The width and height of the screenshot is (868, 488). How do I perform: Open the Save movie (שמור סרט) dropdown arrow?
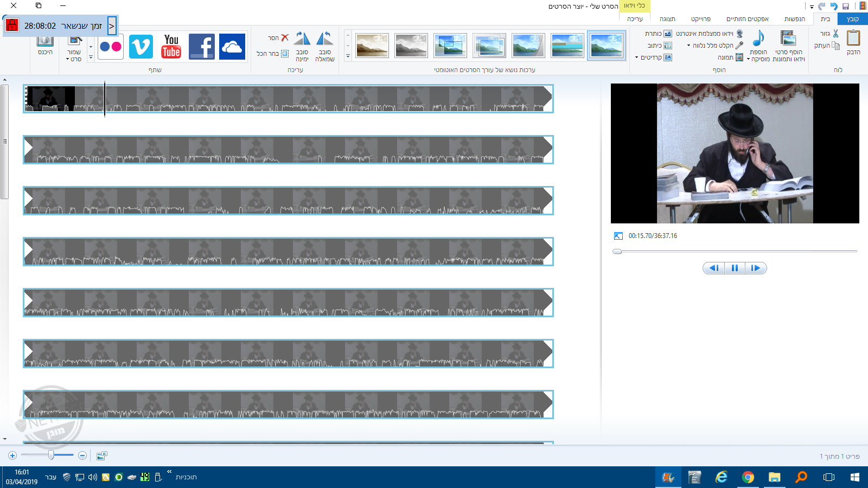[68, 59]
